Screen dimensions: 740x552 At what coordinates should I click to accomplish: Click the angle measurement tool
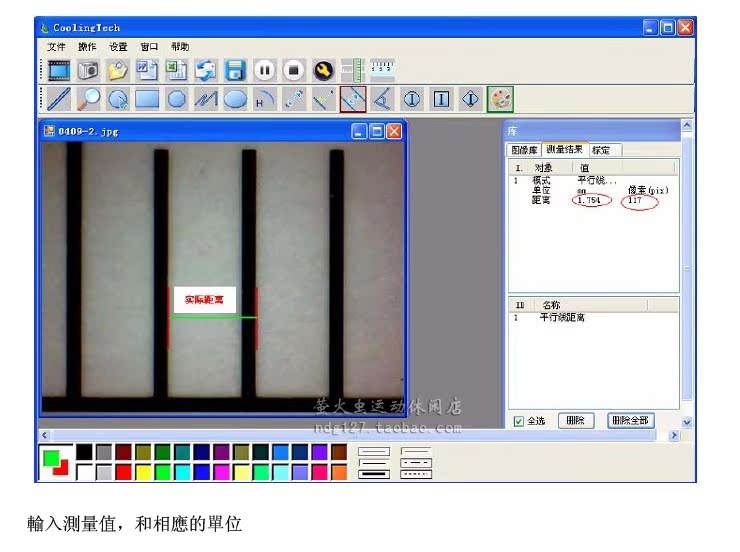coord(381,99)
